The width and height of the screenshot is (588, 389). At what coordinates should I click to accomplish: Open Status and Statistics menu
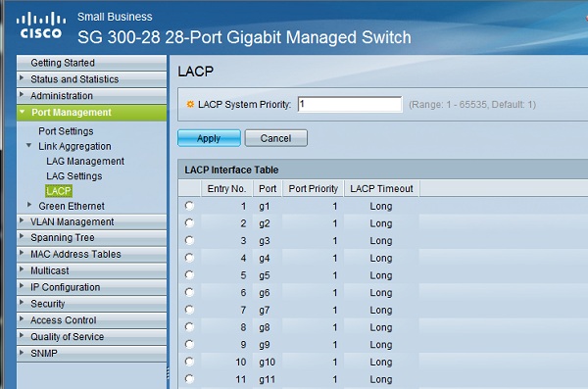pyautogui.click(x=91, y=79)
